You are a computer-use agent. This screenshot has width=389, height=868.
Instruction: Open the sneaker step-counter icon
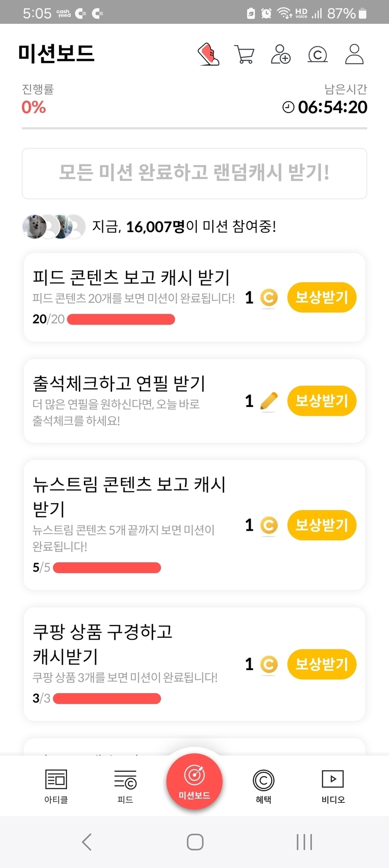pyautogui.click(x=209, y=54)
